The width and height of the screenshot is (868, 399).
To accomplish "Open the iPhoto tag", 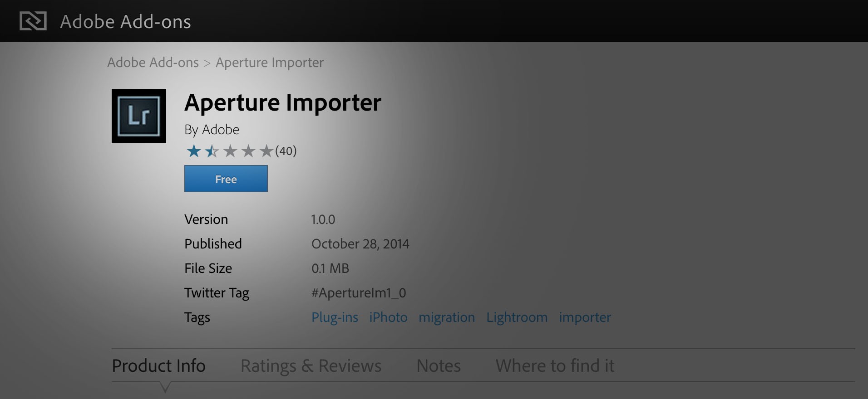I will pos(388,317).
